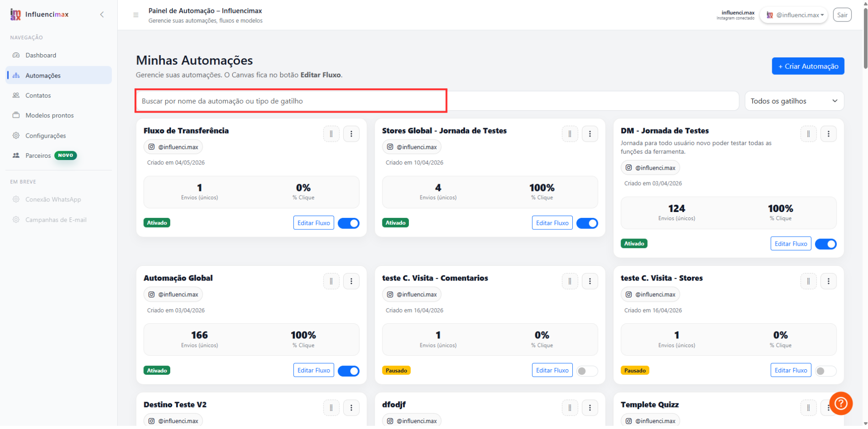
Task: Open three-dot menu on DM - Jornada de Testes
Action: click(x=829, y=134)
